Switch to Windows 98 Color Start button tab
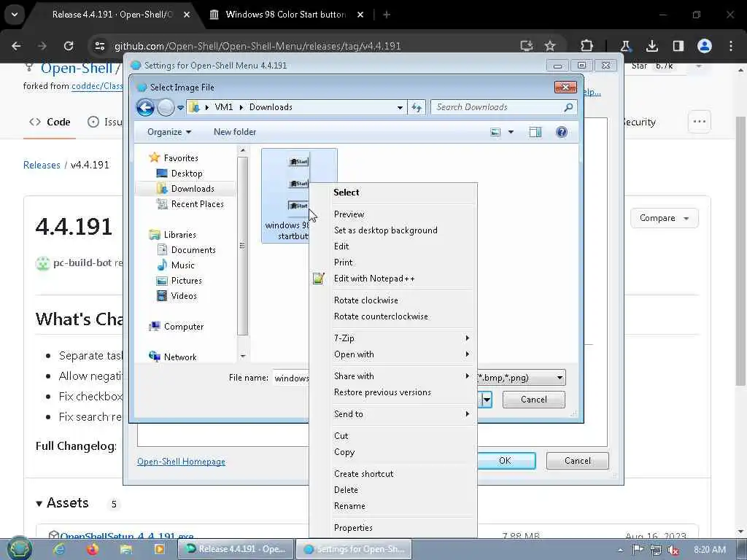Screen dimensions: 747x560 pos(286,15)
